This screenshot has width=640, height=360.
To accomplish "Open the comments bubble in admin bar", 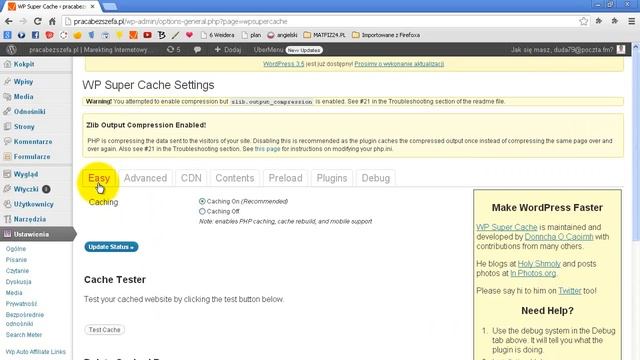I will (197, 50).
